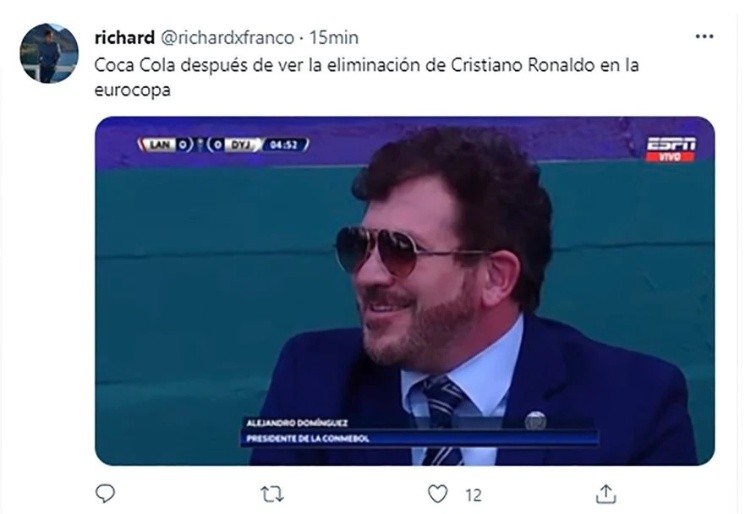Open the three-dot more options menu
The height and width of the screenshot is (514, 745).
(x=704, y=37)
